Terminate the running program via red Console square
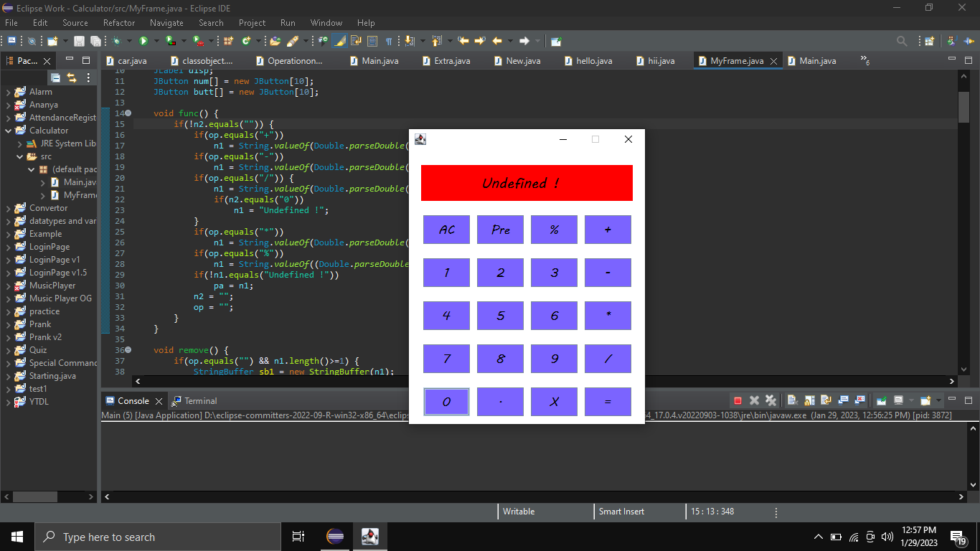Screen dimensions: 980x551 tap(738, 400)
